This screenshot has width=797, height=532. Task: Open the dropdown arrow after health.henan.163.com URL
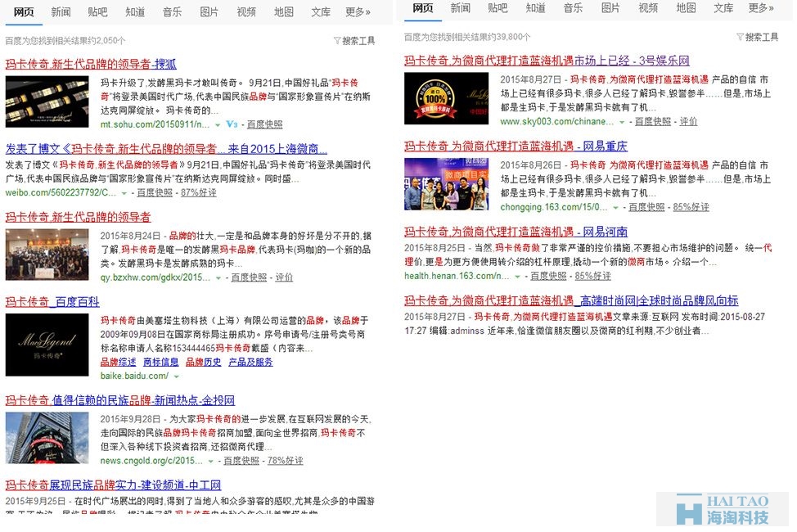(x=517, y=276)
